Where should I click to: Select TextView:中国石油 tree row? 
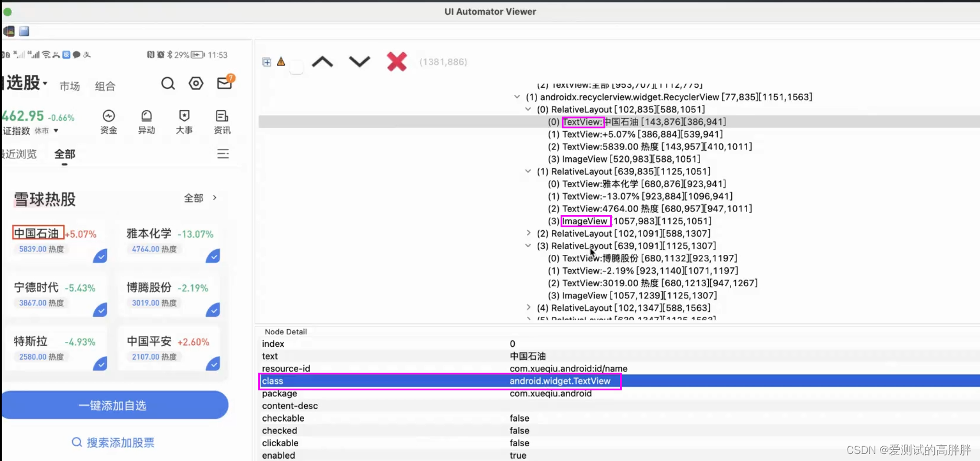coord(619,122)
